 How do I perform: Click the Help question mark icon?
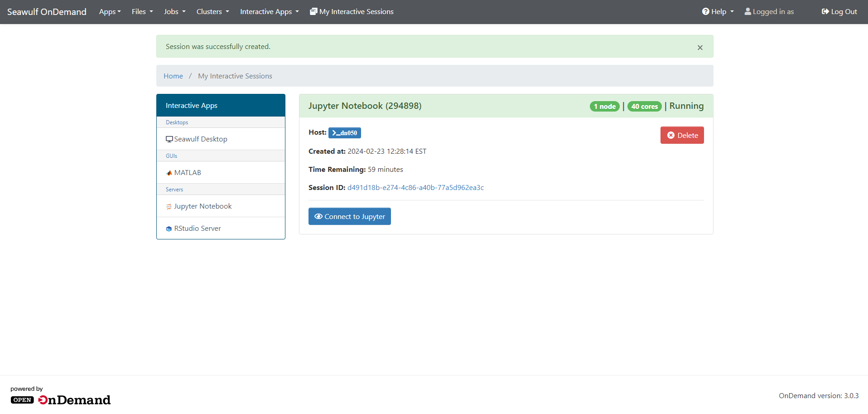[x=706, y=11]
